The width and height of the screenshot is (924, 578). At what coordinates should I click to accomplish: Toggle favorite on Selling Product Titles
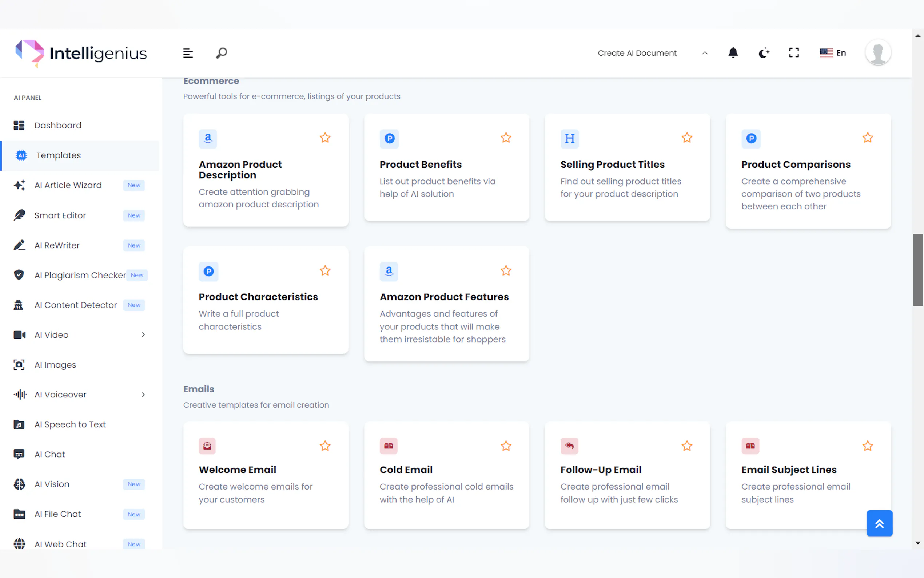pos(687,138)
